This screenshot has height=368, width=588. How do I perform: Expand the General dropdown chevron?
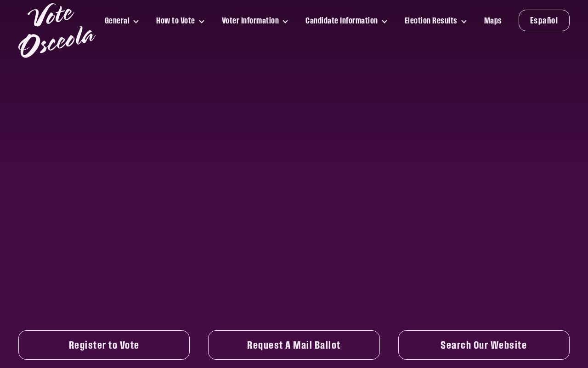pyautogui.click(x=136, y=22)
